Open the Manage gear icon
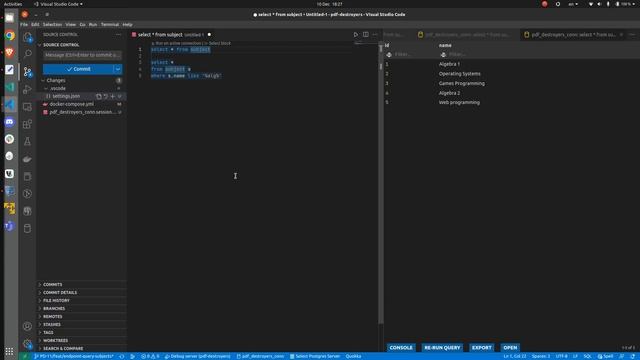 (x=27, y=344)
